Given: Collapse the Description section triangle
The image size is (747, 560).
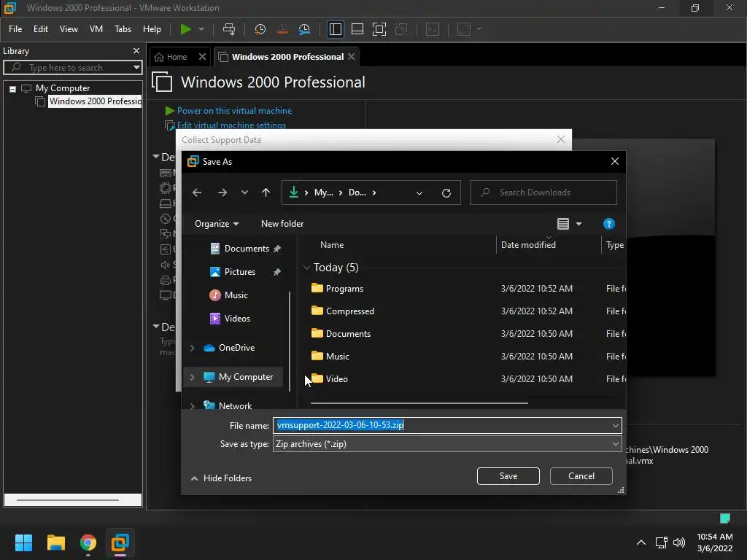Looking at the screenshot, I should tap(156, 326).
